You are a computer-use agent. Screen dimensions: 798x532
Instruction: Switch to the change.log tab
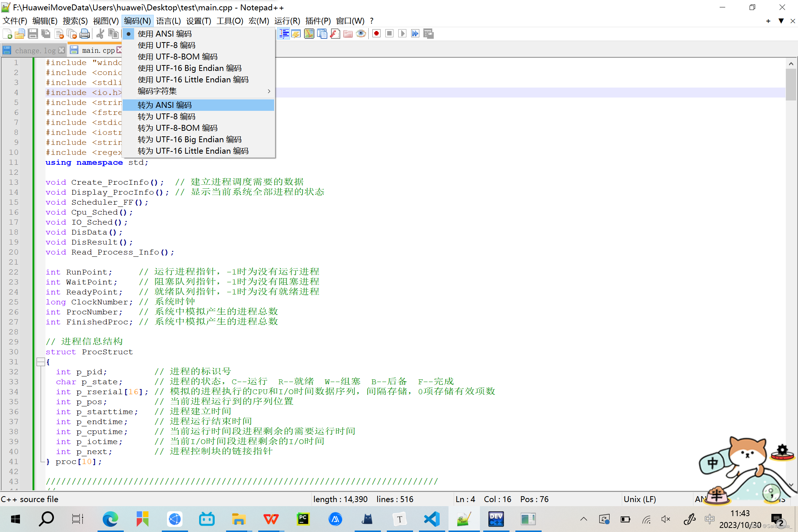[x=35, y=51]
